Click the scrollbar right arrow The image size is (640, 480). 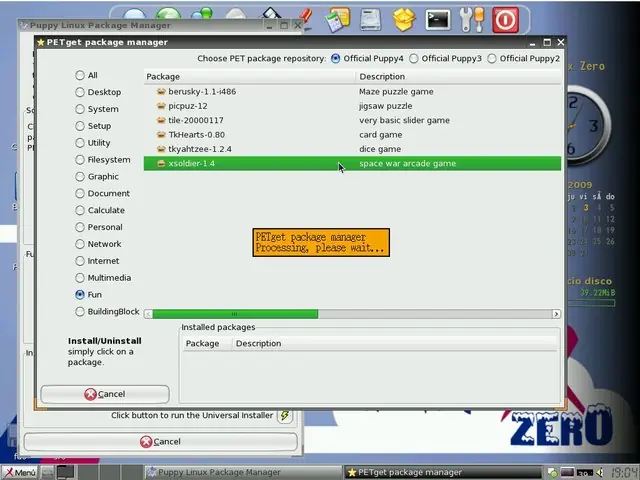coord(556,314)
